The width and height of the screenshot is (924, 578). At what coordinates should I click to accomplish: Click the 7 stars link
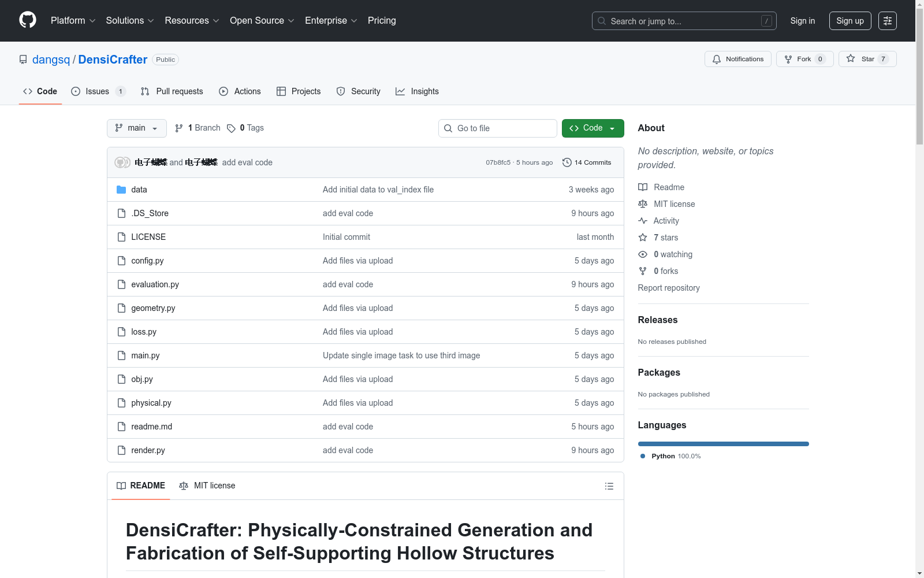666,238
